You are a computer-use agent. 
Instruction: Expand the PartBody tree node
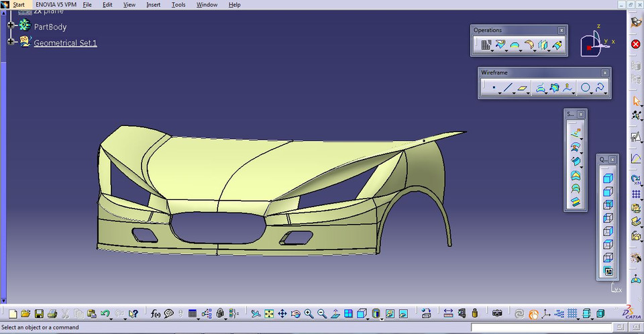pyautogui.click(x=11, y=25)
